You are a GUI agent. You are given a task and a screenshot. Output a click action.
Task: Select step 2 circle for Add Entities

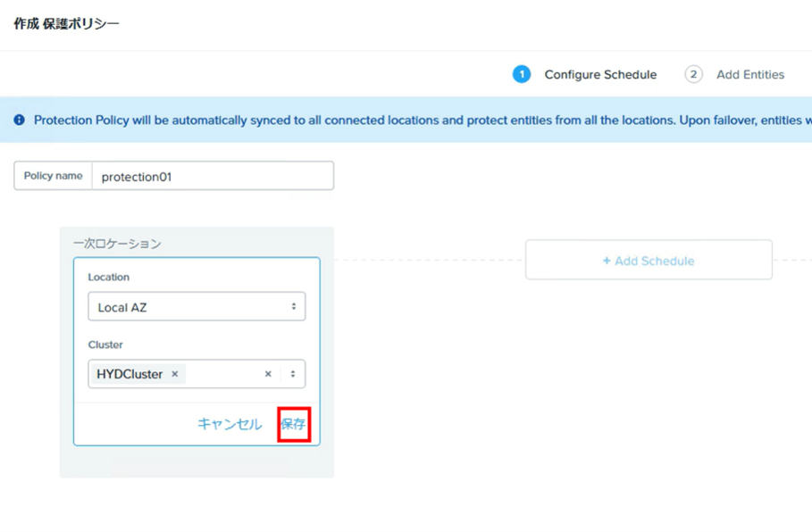coord(693,74)
